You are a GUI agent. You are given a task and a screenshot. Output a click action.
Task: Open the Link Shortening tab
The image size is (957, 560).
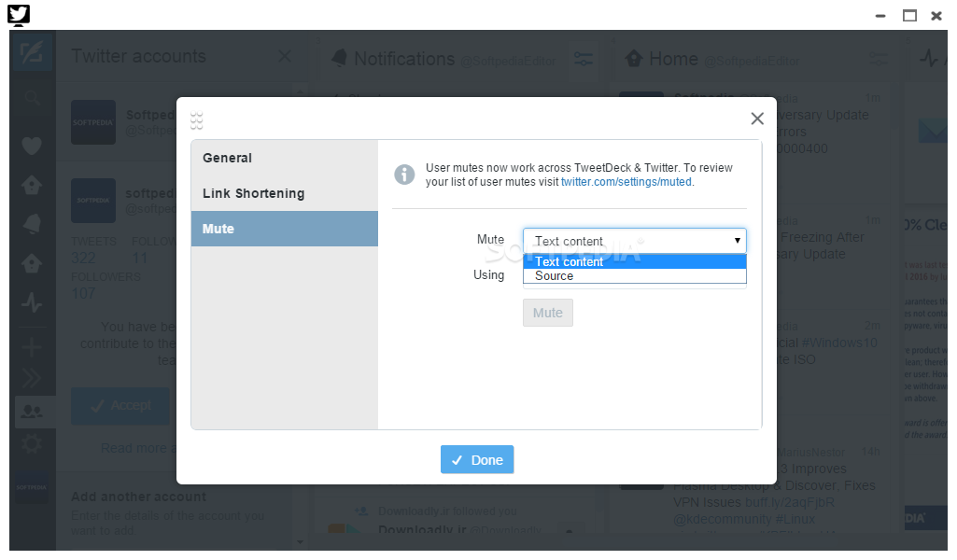click(x=285, y=193)
